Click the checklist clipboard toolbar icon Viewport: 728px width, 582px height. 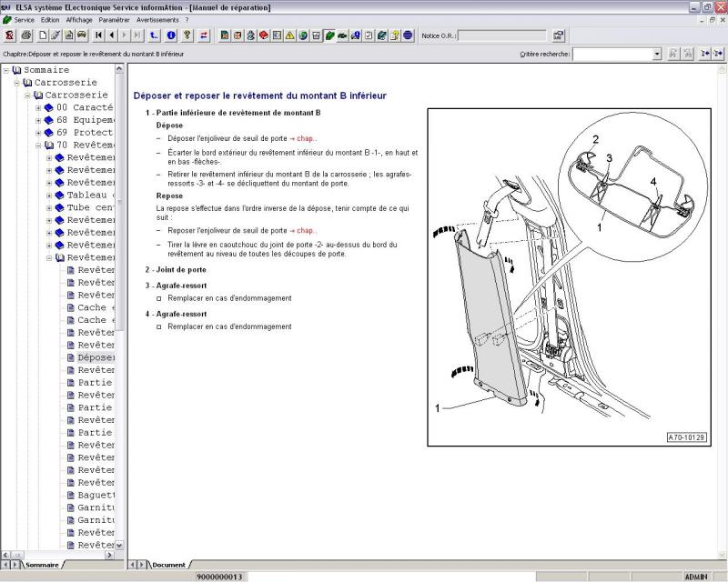369,35
